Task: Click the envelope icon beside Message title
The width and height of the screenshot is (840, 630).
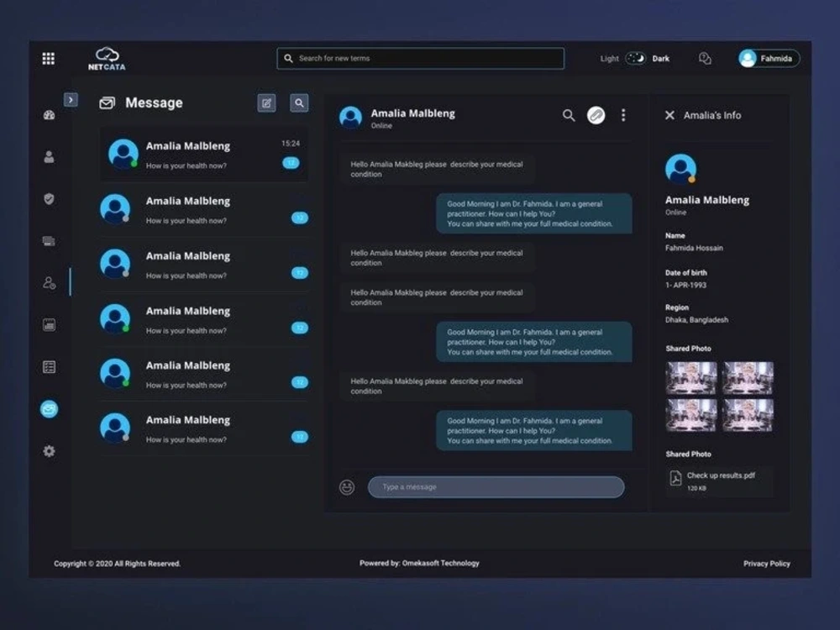Action: tap(108, 102)
